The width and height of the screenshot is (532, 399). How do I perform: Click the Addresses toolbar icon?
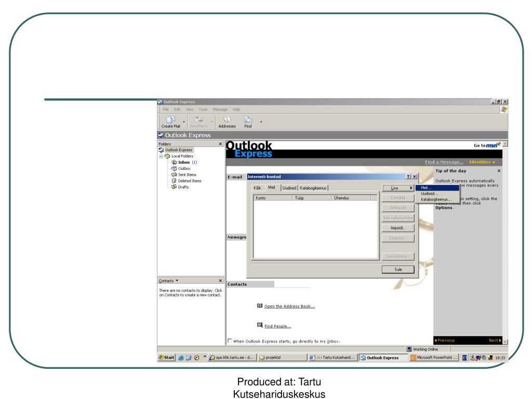(x=227, y=122)
